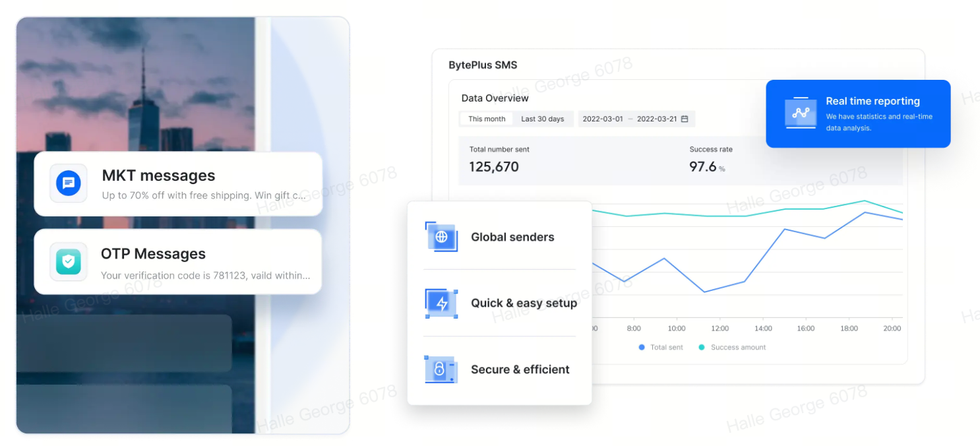Click the Real time reporting heading
The width and height of the screenshot is (980, 446).
pos(873,102)
